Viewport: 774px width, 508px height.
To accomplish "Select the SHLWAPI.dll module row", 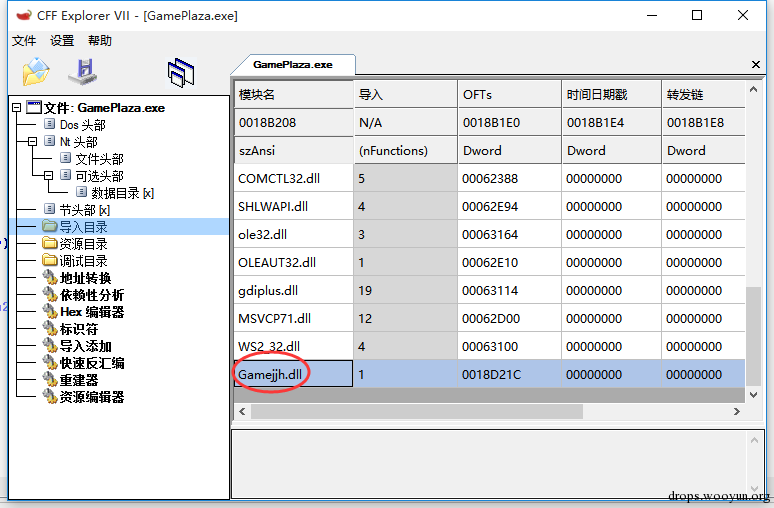I will point(490,206).
